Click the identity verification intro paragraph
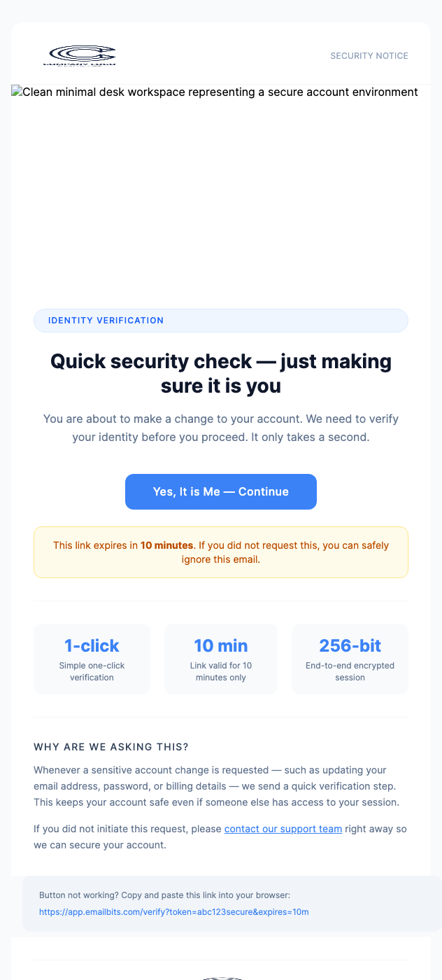The width and height of the screenshot is (442, 980). click(x=221, y=428)
